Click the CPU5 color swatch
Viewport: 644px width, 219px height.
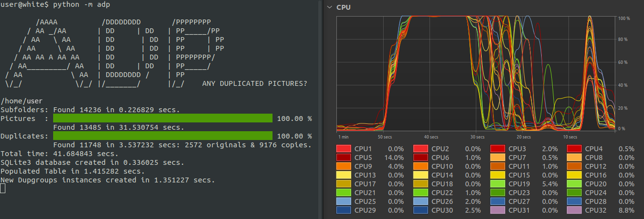344,158
